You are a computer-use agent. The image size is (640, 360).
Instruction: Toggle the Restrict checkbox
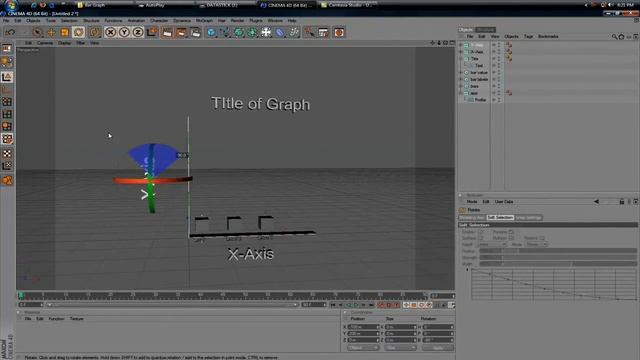(542, 238)
